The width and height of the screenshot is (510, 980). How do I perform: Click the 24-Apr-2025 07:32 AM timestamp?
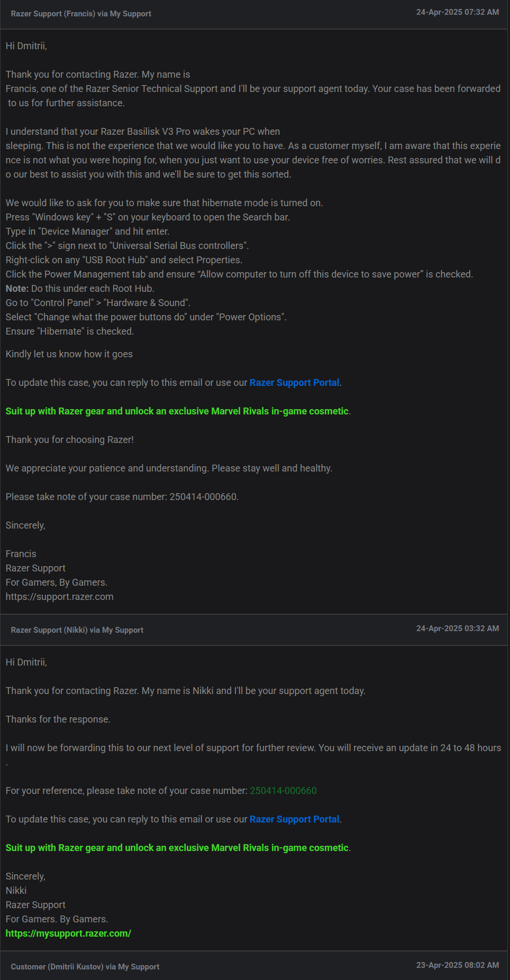[458, 12]
